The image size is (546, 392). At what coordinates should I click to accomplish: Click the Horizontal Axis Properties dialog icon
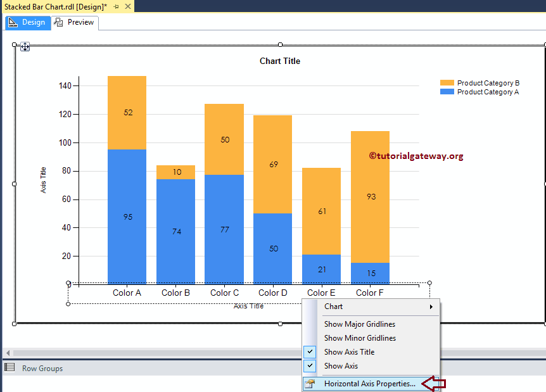tap(310, 383)
